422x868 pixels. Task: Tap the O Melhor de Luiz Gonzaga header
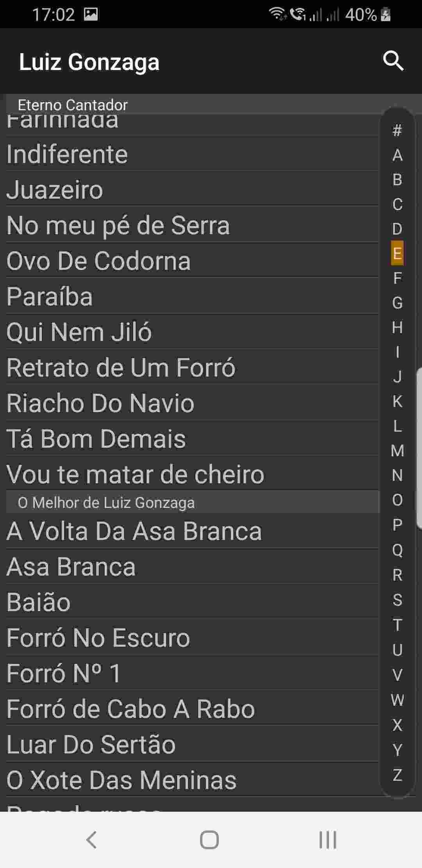pyautogui.click(x=106, y=502)
